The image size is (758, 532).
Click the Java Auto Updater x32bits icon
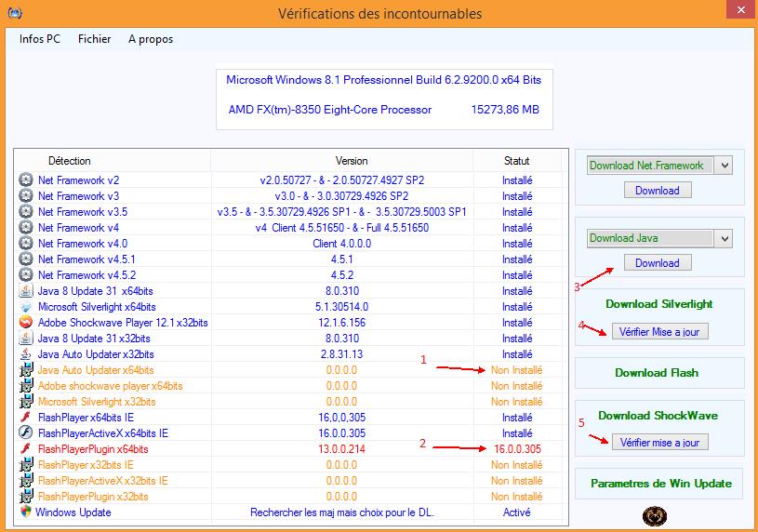[x=26, y=354]
